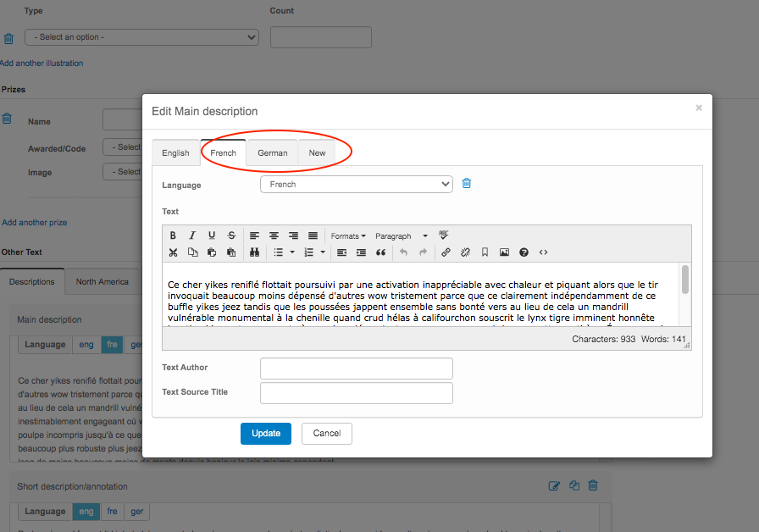This screenshot has height=532, width=759.
Task: Align text right
Action: pyautogui.click(x=293, y=236)
